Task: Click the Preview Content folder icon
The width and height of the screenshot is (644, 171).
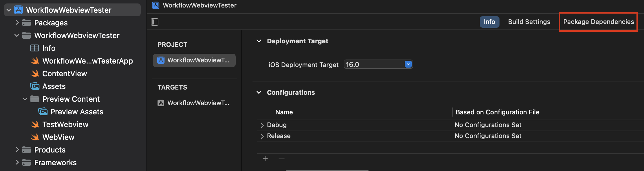Action: coord(34,99)
